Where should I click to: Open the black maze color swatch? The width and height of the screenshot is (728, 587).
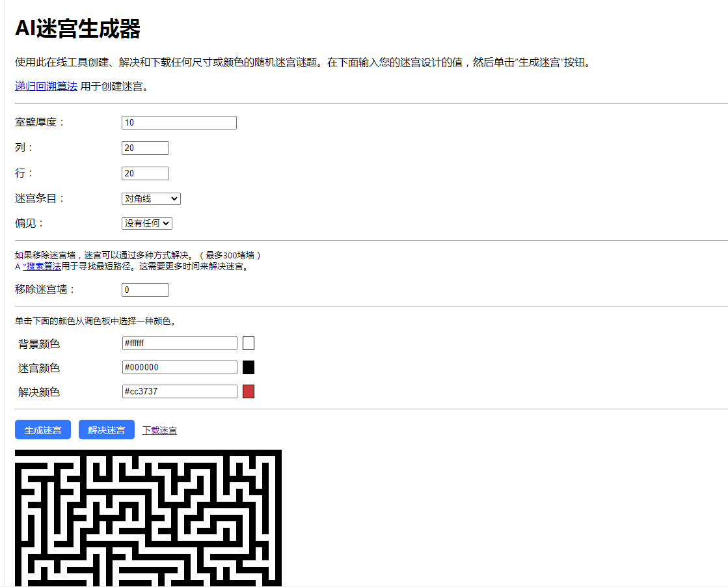[249, 367]
